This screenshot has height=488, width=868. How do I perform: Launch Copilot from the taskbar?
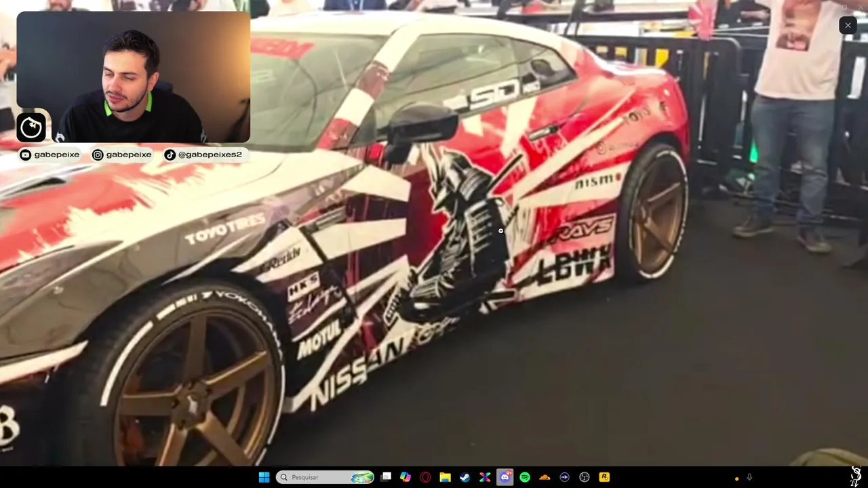(406, 477)
